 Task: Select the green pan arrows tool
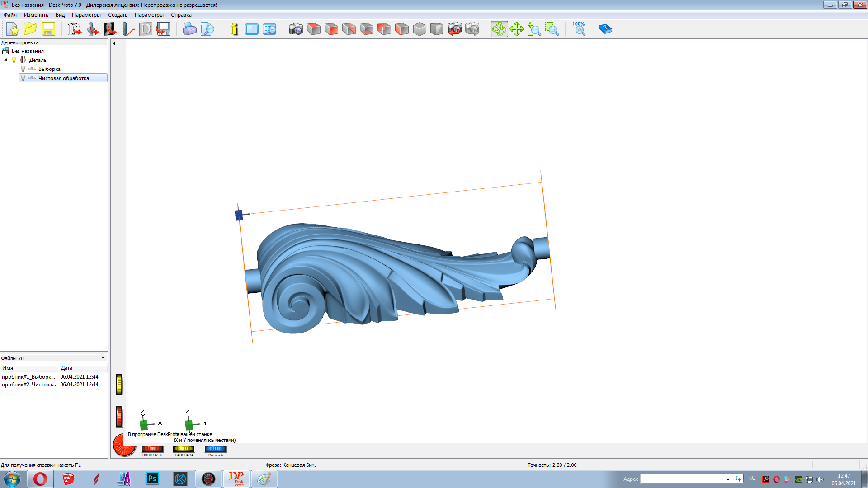point(516,29)
